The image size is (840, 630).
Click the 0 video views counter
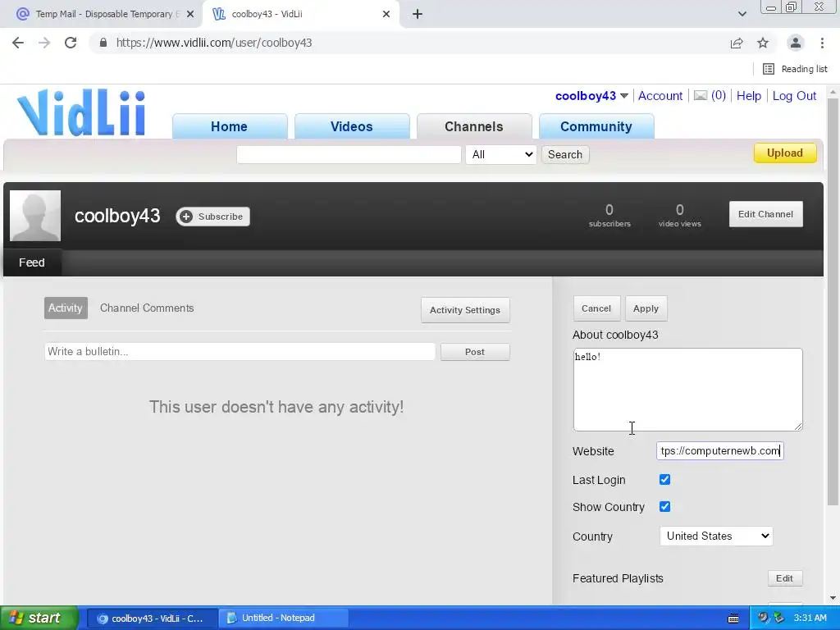pyautogui.click(x=680, y=216)
